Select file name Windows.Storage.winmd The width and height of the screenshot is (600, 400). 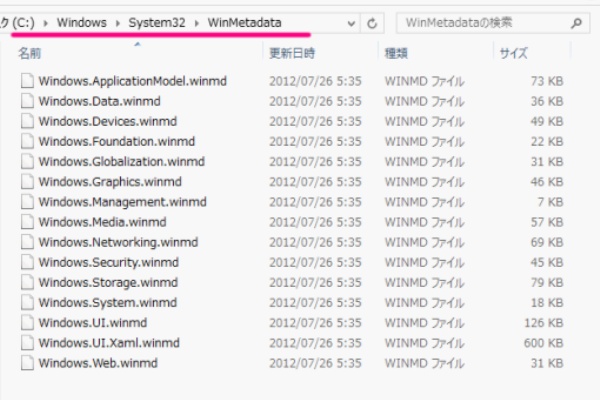(108, 283)
